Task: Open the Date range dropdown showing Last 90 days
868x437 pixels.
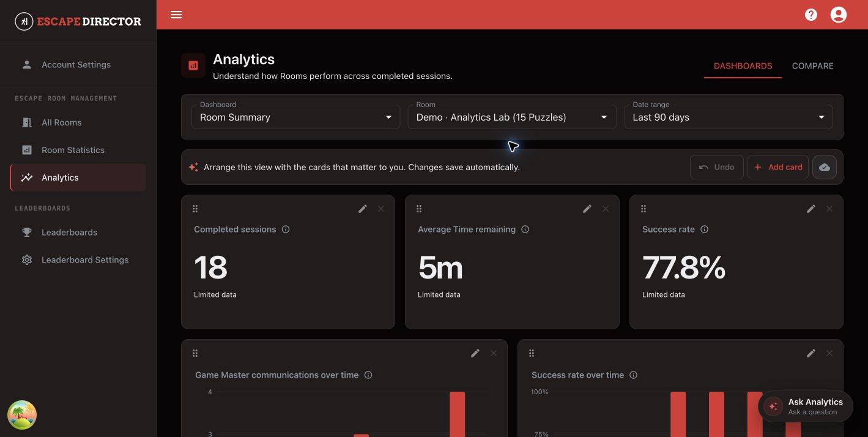Action: (x=728, y=117)
